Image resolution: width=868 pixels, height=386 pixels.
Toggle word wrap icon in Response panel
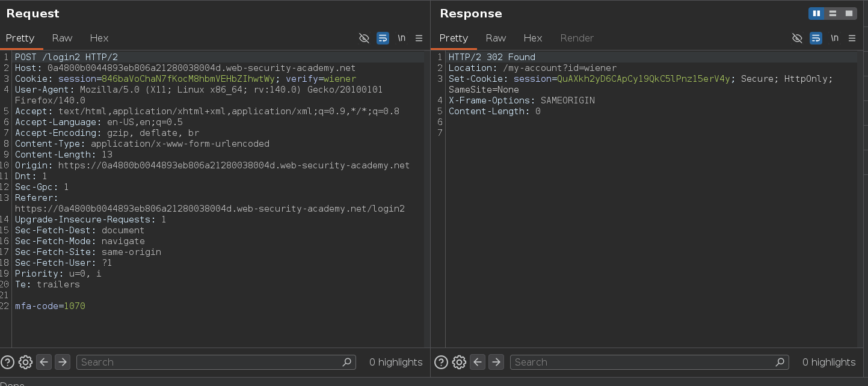[x=816, y=38]
